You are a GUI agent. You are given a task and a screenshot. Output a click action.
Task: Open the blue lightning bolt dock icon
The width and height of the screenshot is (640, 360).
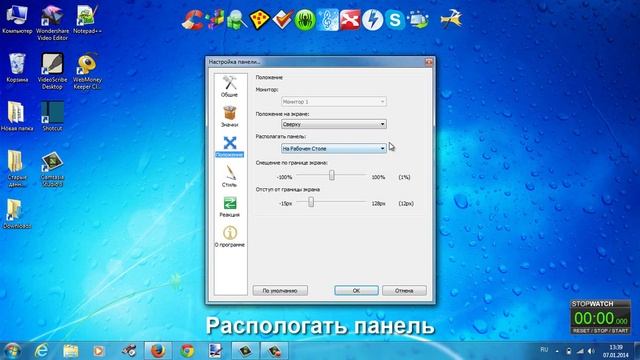(x=373, y=20)
